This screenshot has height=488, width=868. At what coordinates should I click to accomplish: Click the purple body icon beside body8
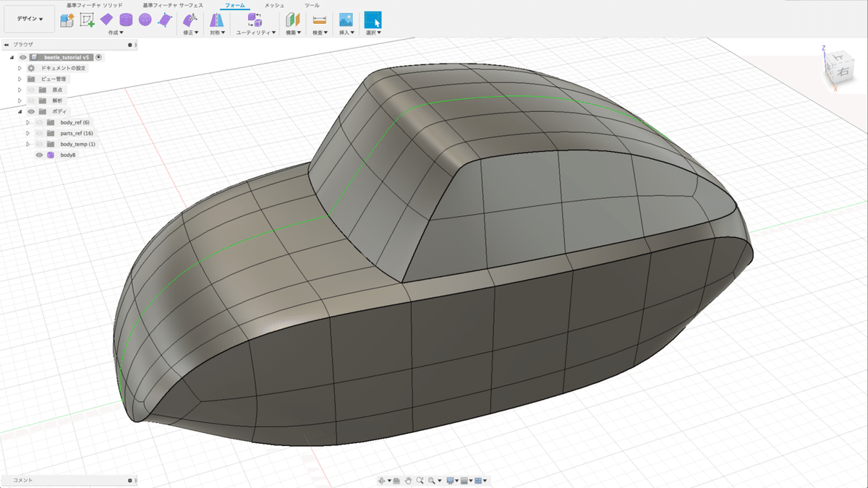51,155
